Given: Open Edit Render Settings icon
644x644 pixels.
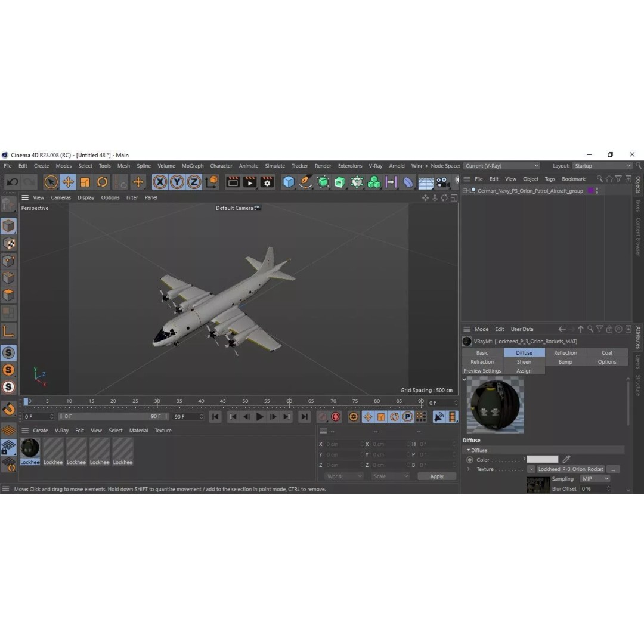Looking at the screenshot, I should pyautogui.click(x=267, y=182).
